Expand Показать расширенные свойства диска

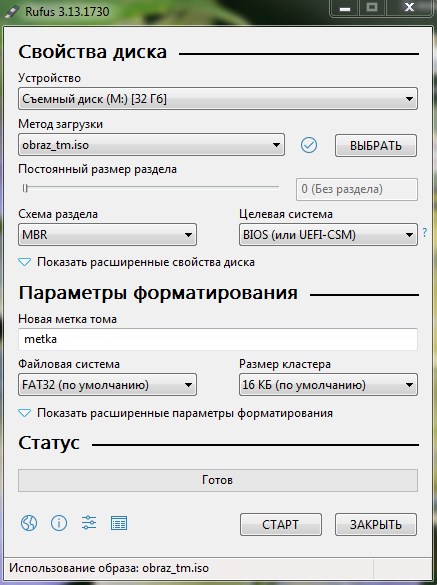tap(137, 262)
